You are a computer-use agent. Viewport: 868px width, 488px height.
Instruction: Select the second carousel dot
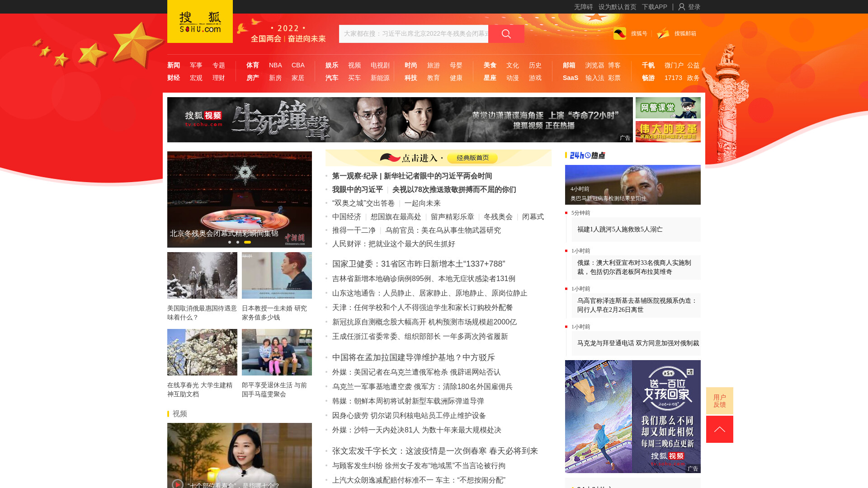(x=238, y=242)
